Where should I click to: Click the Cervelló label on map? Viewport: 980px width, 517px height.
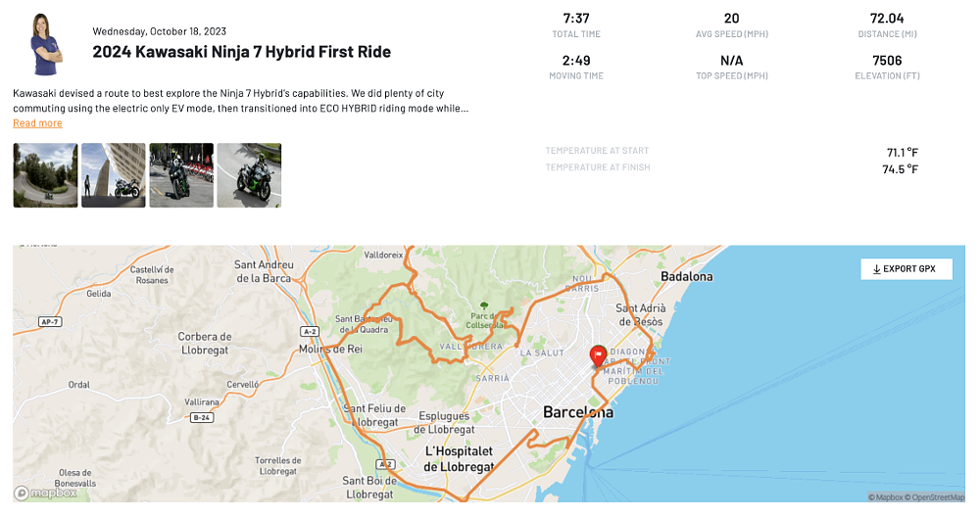[x=242, y=385]
